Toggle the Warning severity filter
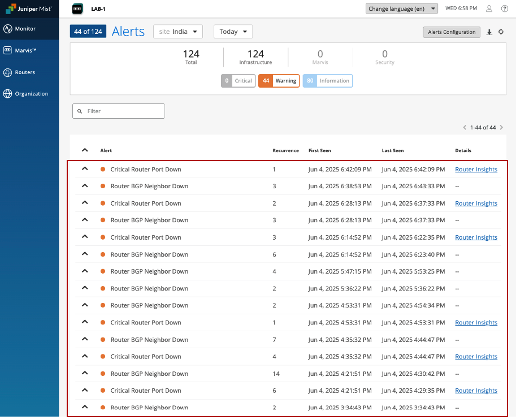 click(279, 81)
